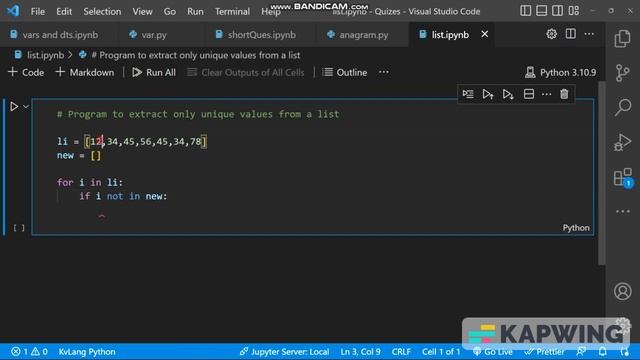Click the VS Code logo icon
This screenshot has width=640, height=360.
coord(13,11)
